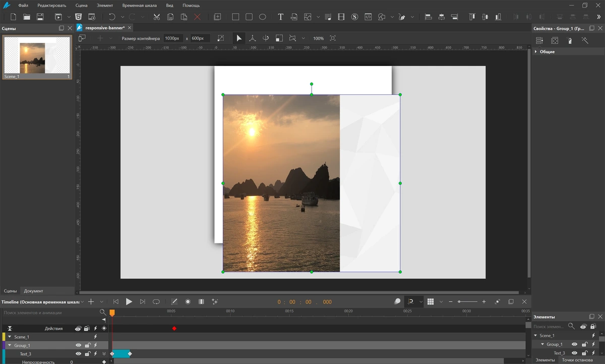Screen dimensions: 605x364
Task: Open the dropdown arrow beside Image tool
Action: point(318,17)
